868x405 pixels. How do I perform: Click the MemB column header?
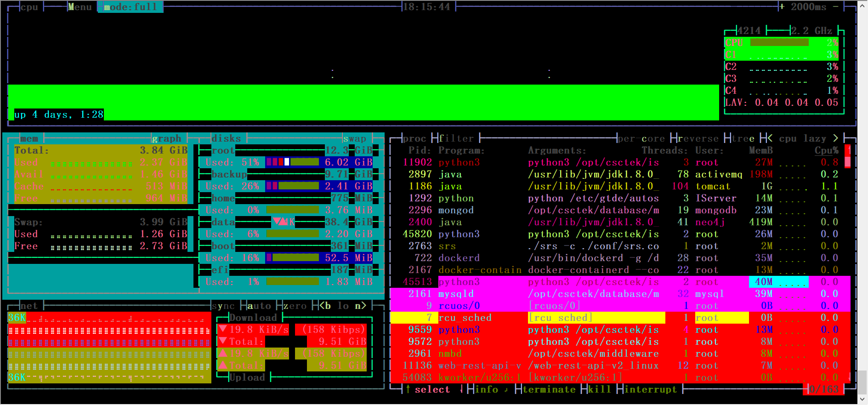click(761, 150)
